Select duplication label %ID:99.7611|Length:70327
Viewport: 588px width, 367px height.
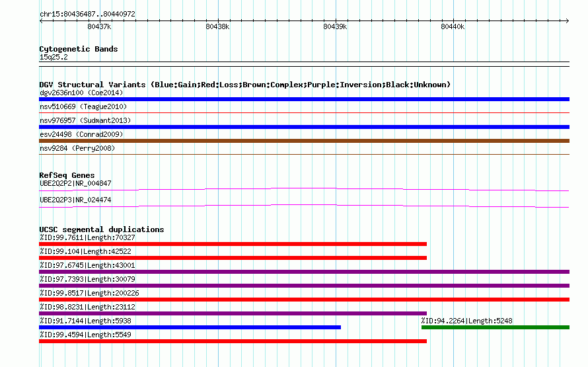[x=87, y=237]
